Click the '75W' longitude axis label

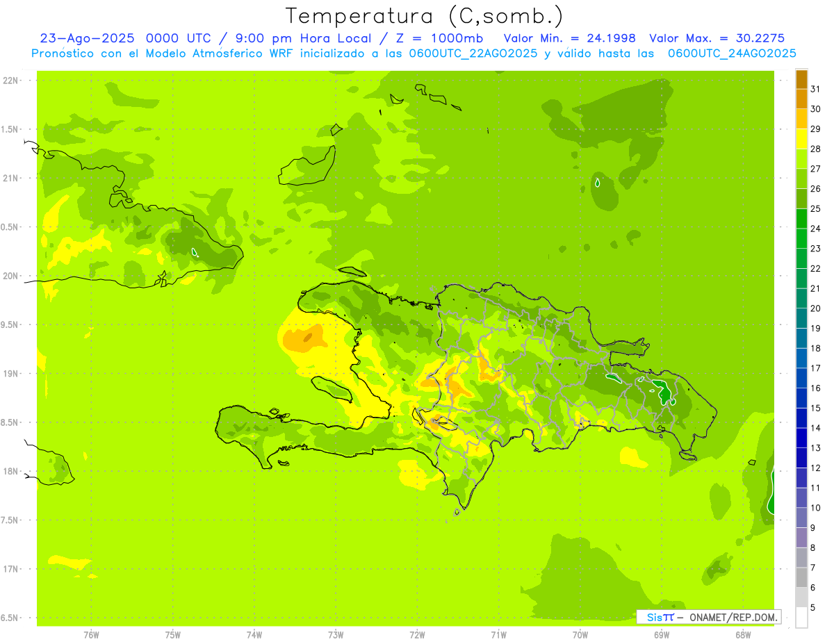173,635
